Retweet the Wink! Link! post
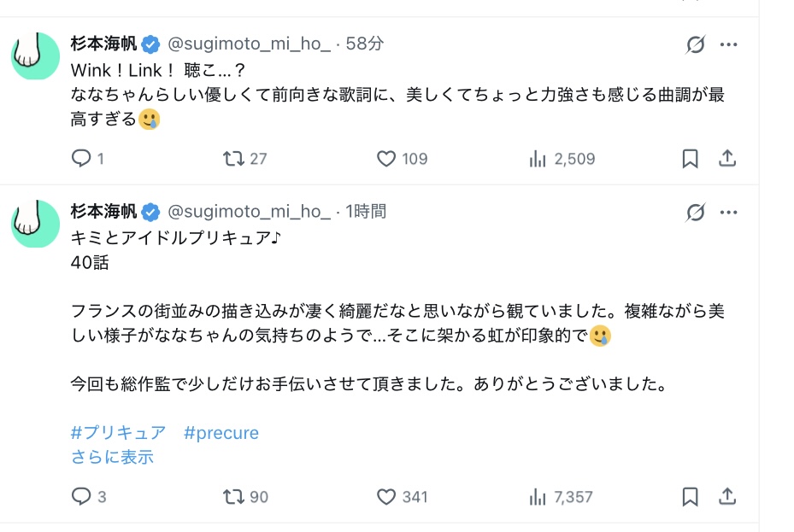794x532 pixels. point(233,159)
